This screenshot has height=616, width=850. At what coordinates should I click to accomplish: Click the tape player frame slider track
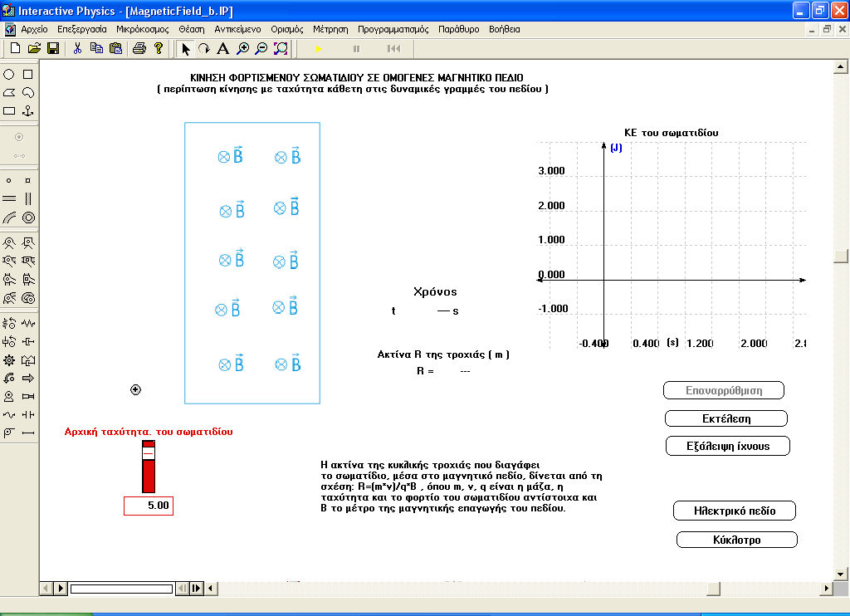121,589
